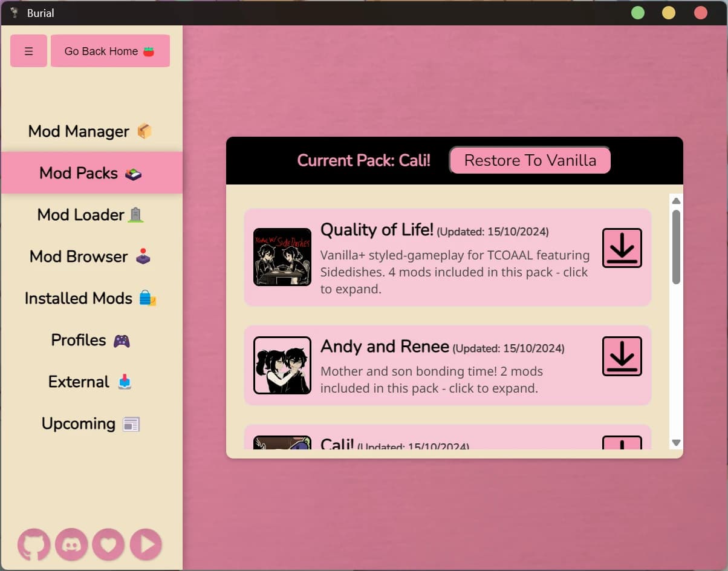
Task: Download the Quality of Life! pack
Action: coord(622,248)
